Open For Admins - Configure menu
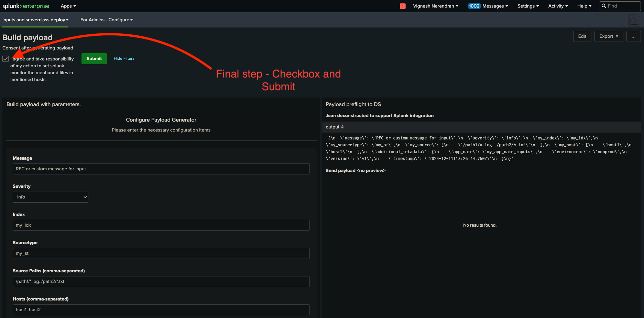This screenshot has height=318, width=644. click(x=107, y=20)
